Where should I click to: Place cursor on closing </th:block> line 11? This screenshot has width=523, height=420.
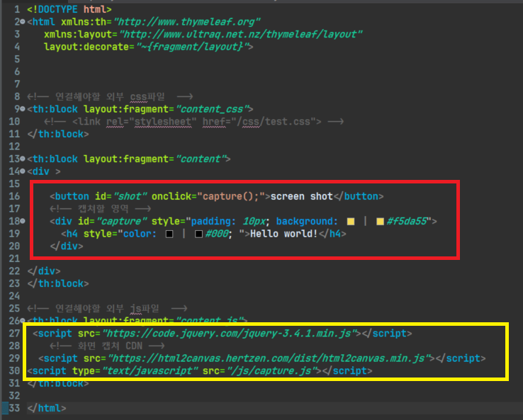(58, 134)
